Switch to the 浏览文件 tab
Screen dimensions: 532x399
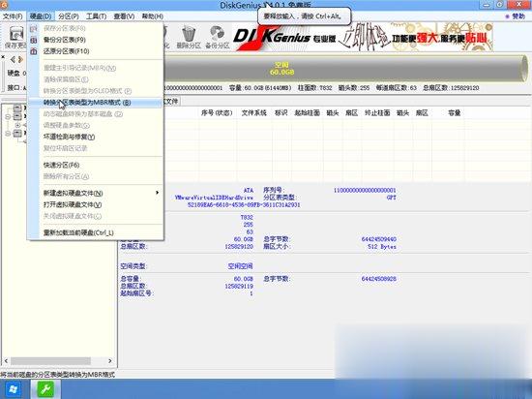point(171,101)
